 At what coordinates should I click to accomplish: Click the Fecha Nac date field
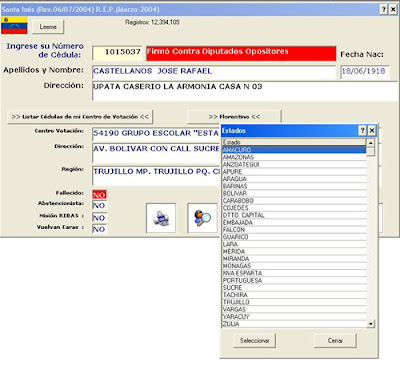coord(365,72)
